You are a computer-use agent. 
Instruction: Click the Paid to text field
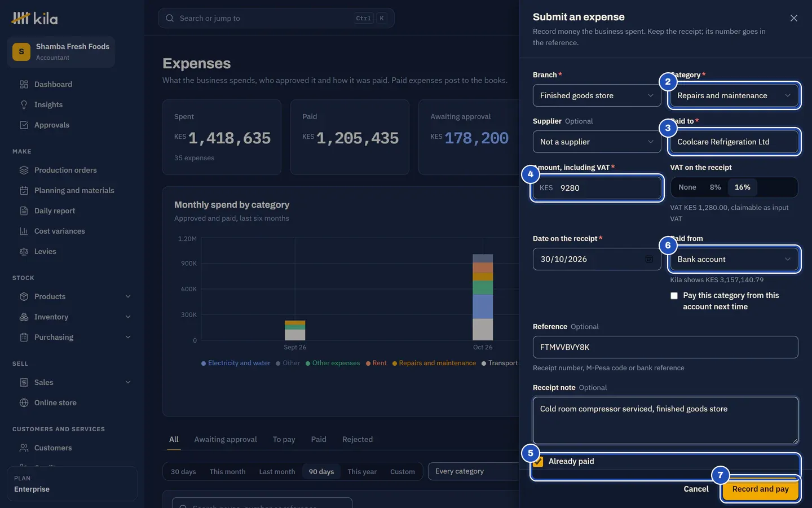(x=734, y=142)
